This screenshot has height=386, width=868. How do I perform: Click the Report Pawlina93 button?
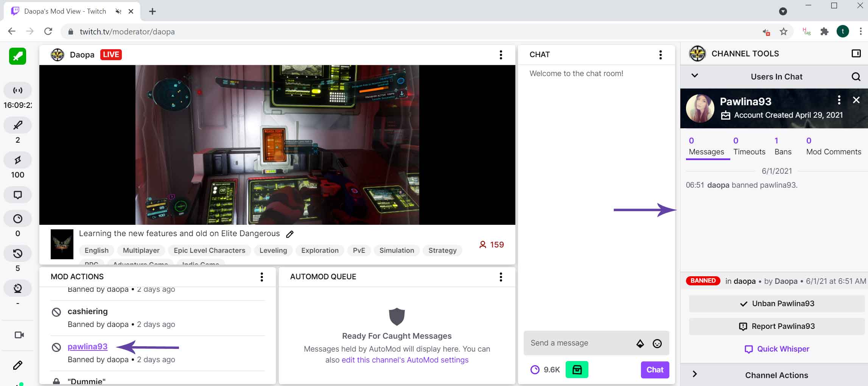776,326
